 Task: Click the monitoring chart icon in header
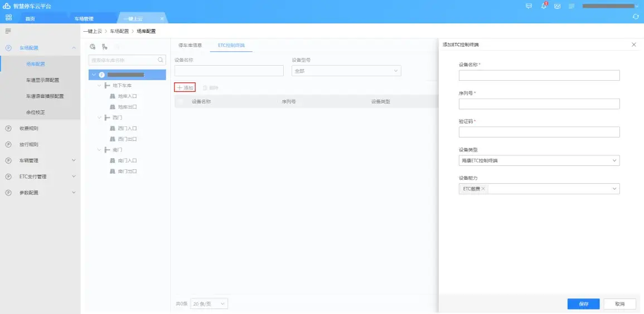click(557, 6)
